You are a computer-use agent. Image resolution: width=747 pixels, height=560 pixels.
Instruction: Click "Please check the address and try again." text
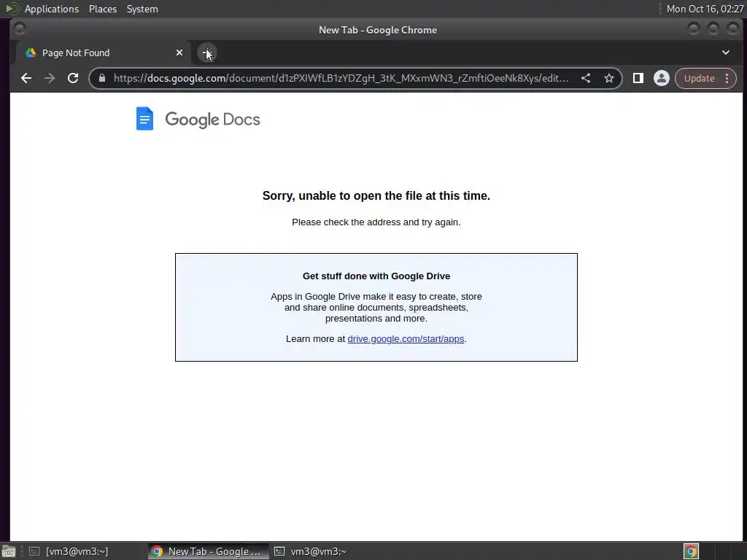(x=376, y=222)
